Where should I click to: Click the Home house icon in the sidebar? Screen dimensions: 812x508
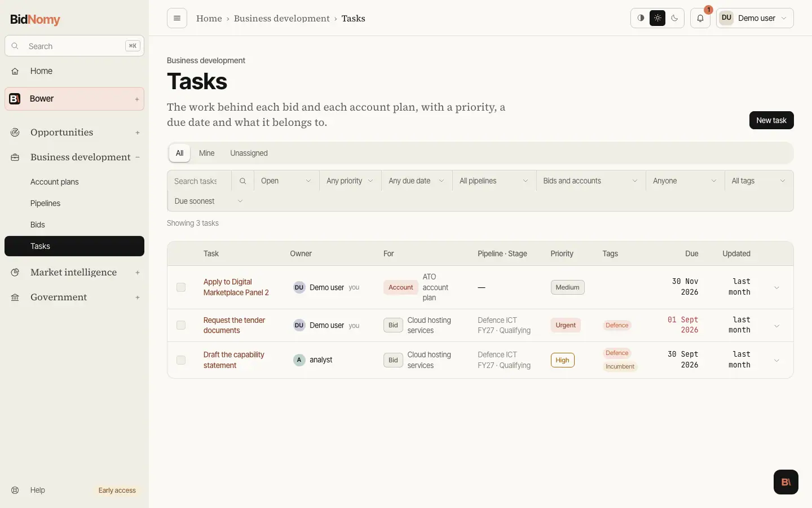pos(15,71)
